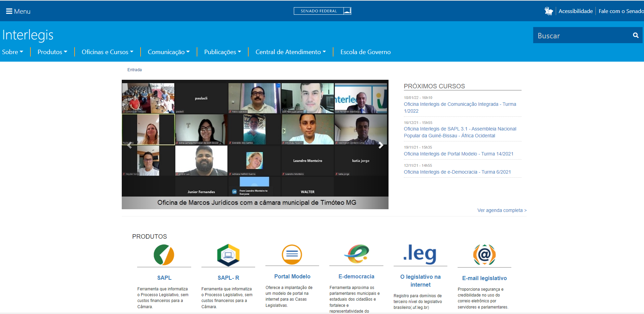This screenshot has height=314, width=644.
Task: Open Escola de Governo menu item
Action: 365,52
